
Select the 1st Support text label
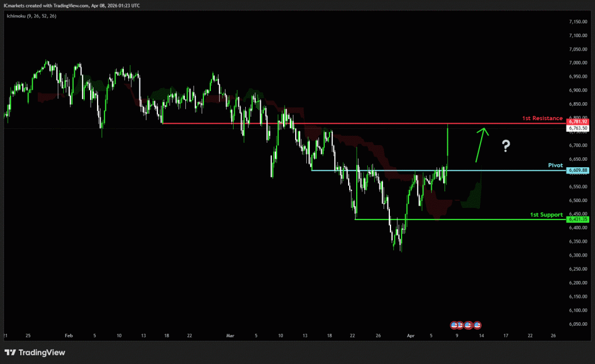[x=546, y=215]
